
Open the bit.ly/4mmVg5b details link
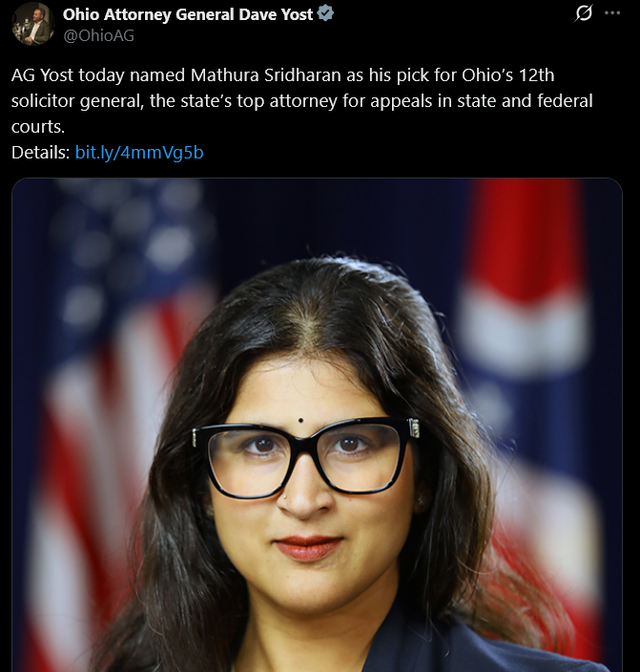[139, 153]
